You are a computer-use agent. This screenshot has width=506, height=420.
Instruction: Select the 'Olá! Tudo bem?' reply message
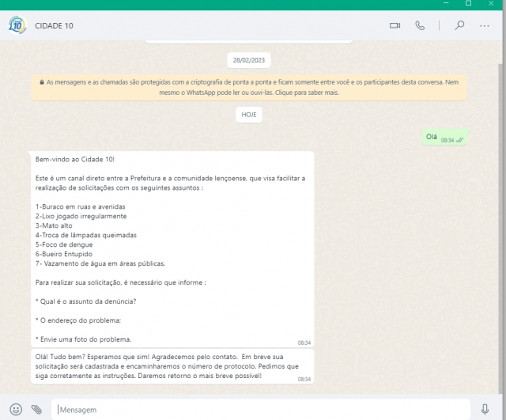click(172, 366)
